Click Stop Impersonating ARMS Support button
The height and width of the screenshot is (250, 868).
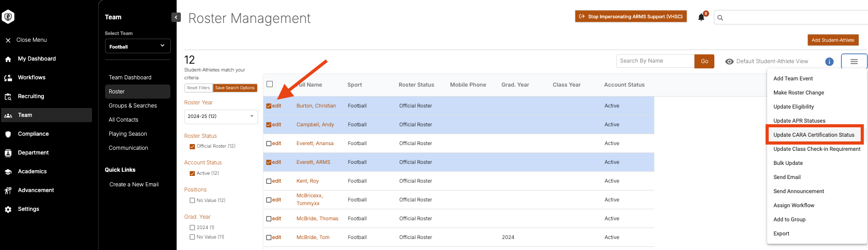point(631,17)
